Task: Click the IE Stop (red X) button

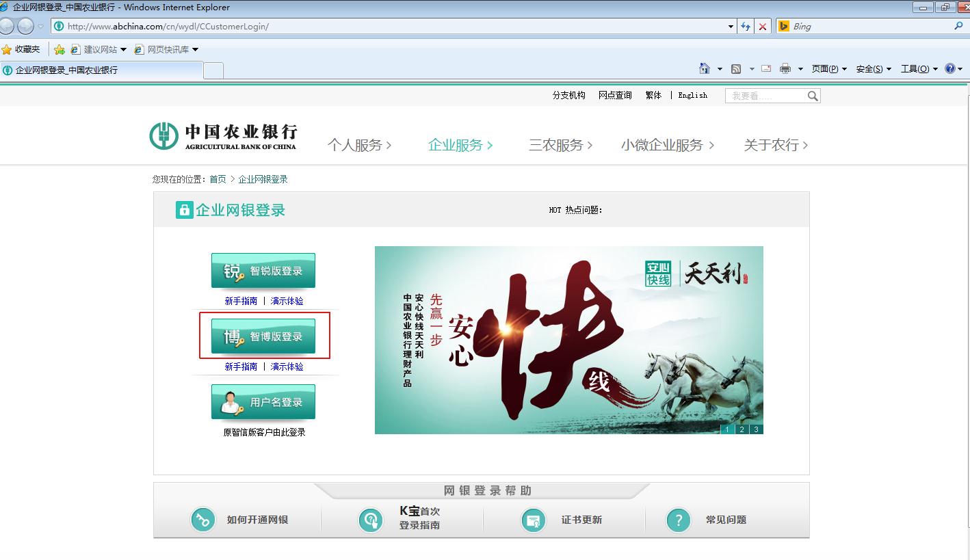Action: coord(763,27)
